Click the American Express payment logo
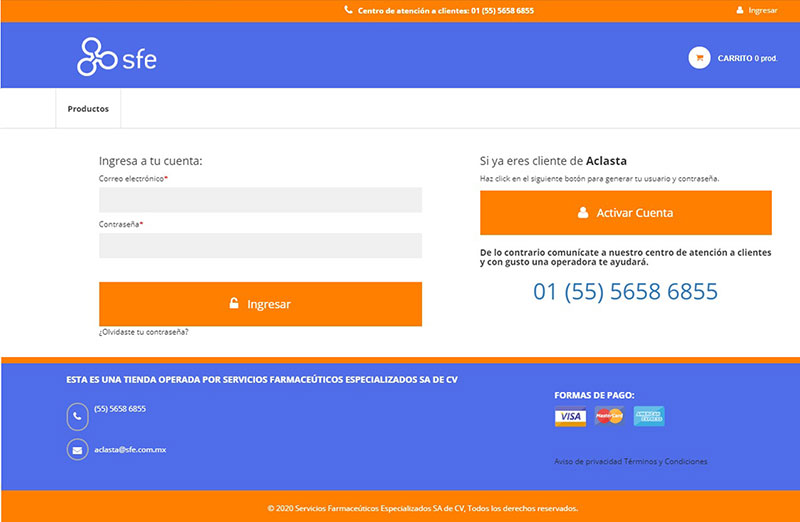 [648, 416]
